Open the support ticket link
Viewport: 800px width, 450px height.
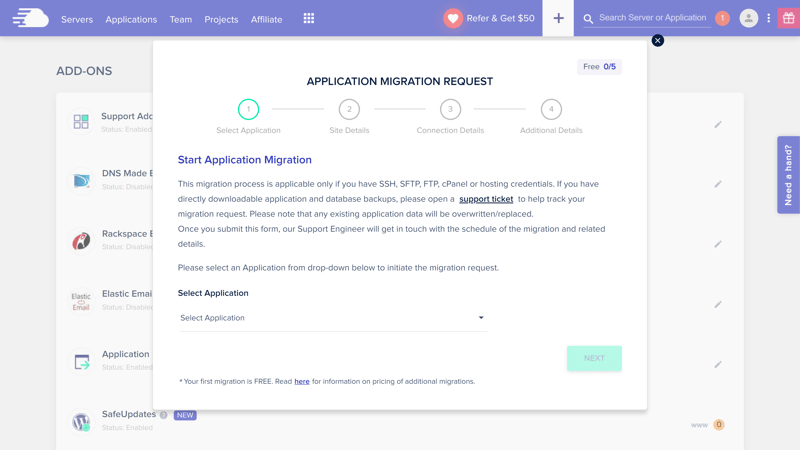486,199
